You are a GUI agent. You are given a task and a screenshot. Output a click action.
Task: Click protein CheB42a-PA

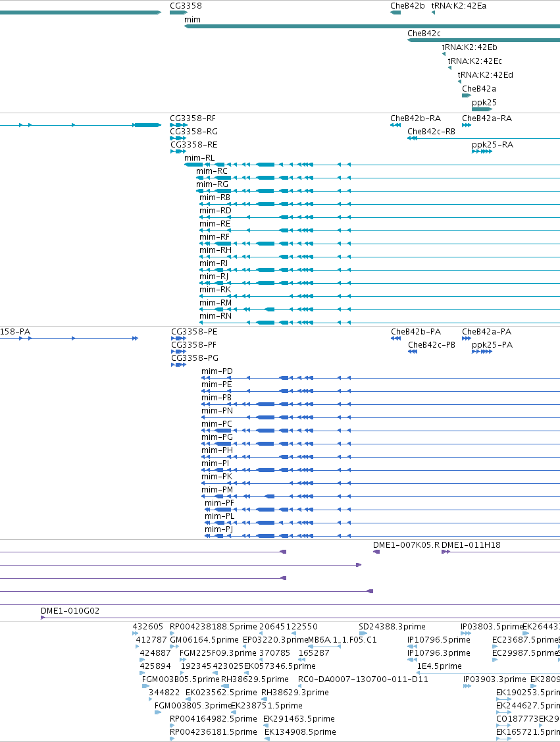click(487, 332)
